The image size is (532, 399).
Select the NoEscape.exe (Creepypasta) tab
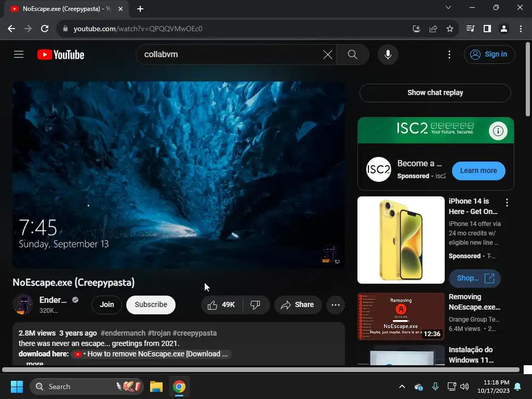(x=66, y=9)
